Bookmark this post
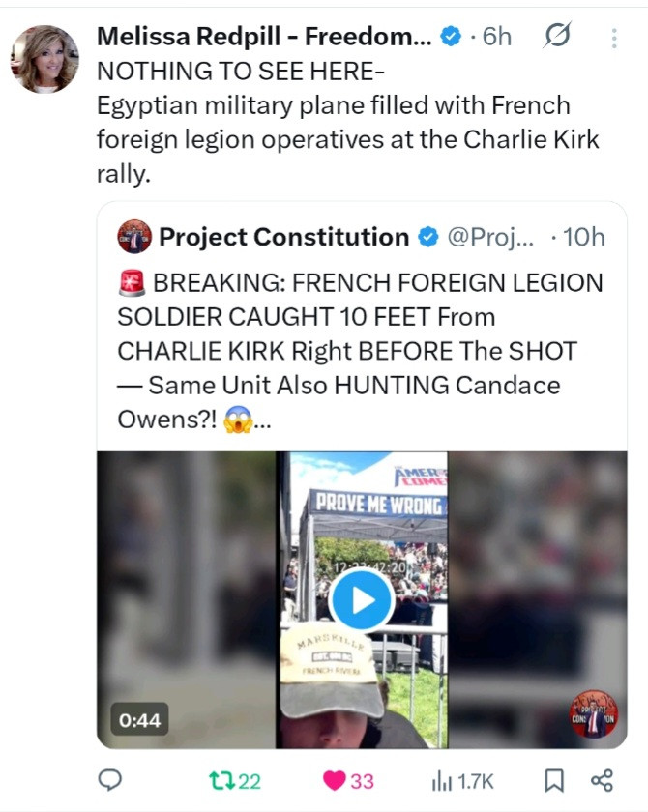The height and width of the screenshot is (812, 648). (x=554, y=780)
